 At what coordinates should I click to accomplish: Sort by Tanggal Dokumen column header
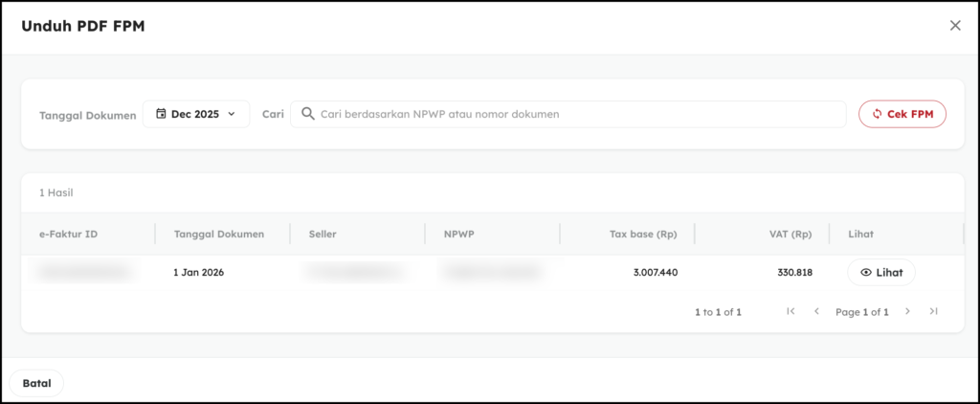(x=218, y=234)
